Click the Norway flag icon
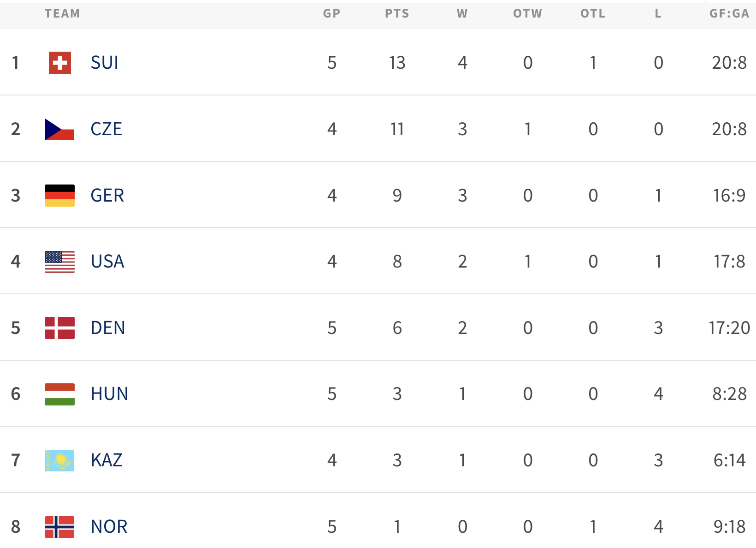756x548 pixels. (60, 527)
